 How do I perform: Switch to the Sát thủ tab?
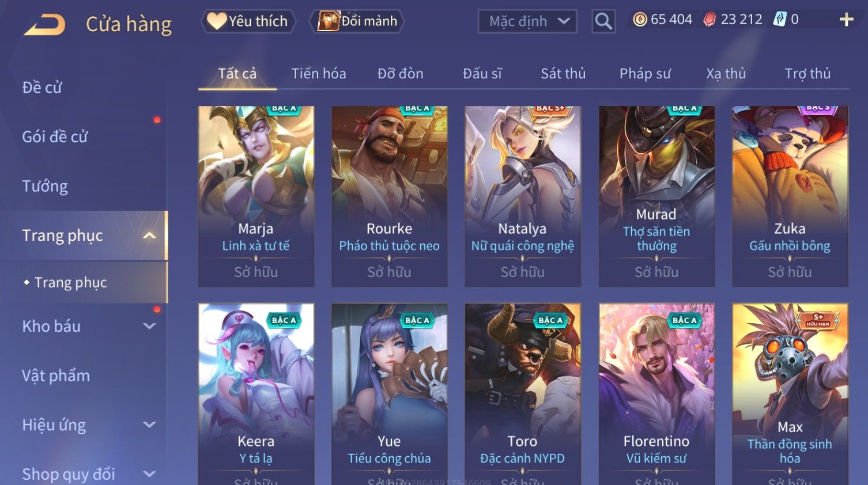click(563, 74)
